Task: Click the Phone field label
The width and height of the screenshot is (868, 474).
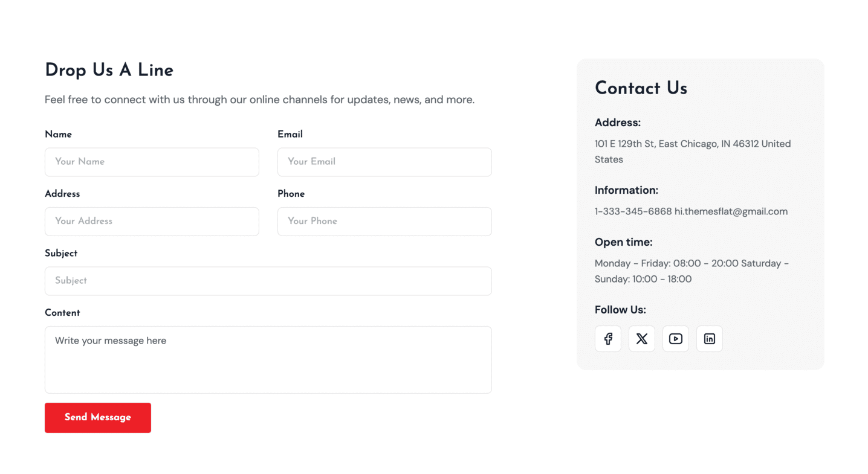Action: pyautogui.click(x=291, y=194)
